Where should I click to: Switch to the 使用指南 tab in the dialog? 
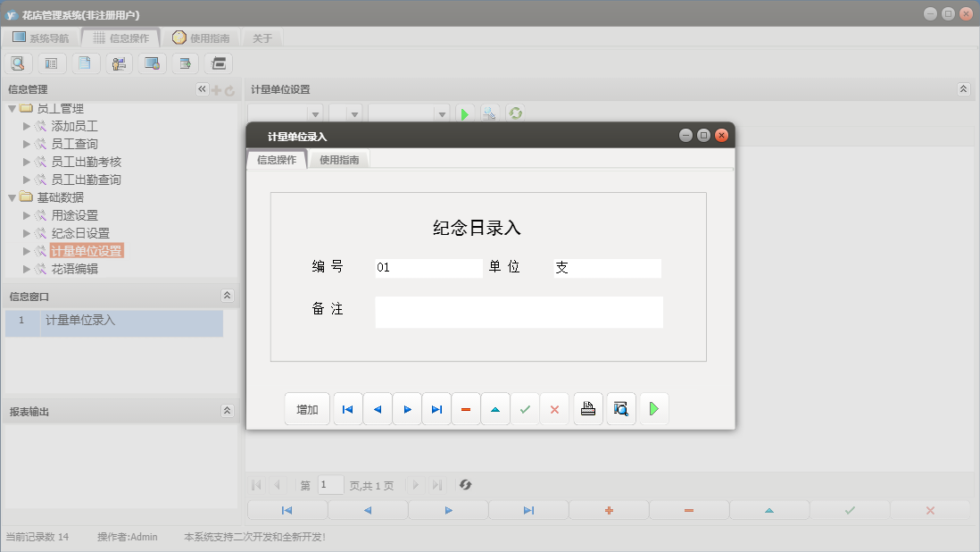[x=339, y=158]
